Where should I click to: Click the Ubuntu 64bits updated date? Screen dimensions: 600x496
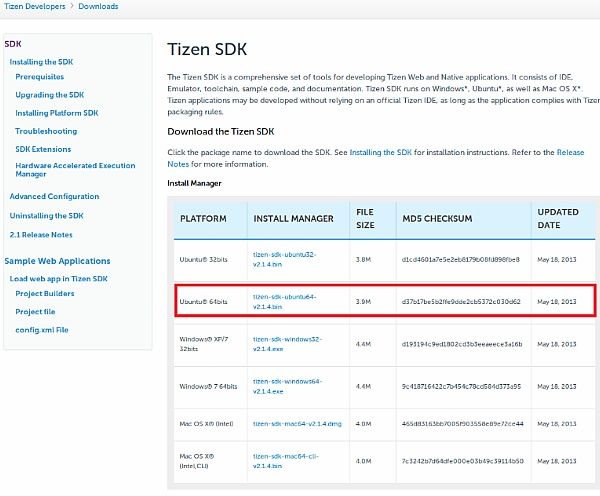click(557, 302)
